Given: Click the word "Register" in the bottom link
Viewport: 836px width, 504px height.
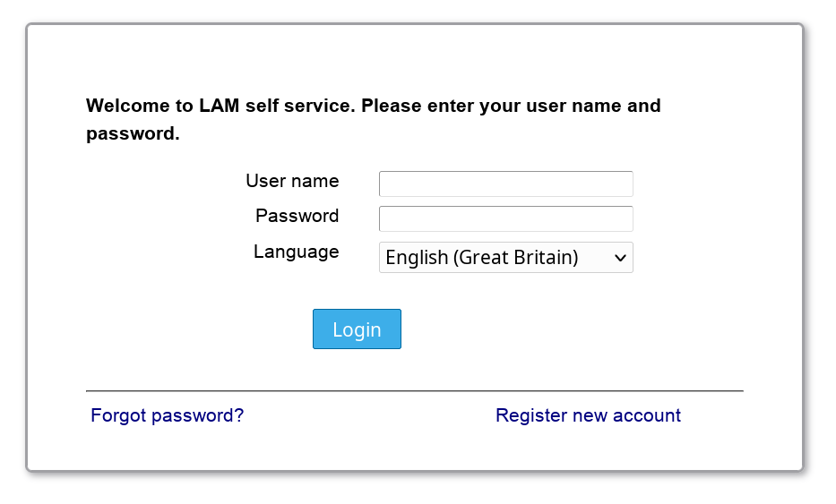Looking at the screenshot, I should (530, 415).
